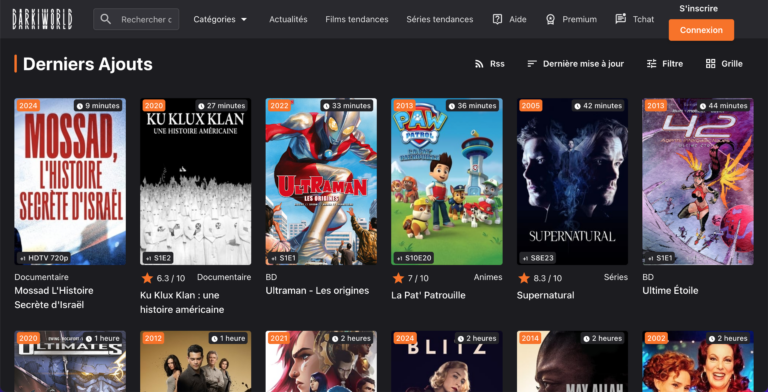Click the search magnifier icon

coord(105,19)
